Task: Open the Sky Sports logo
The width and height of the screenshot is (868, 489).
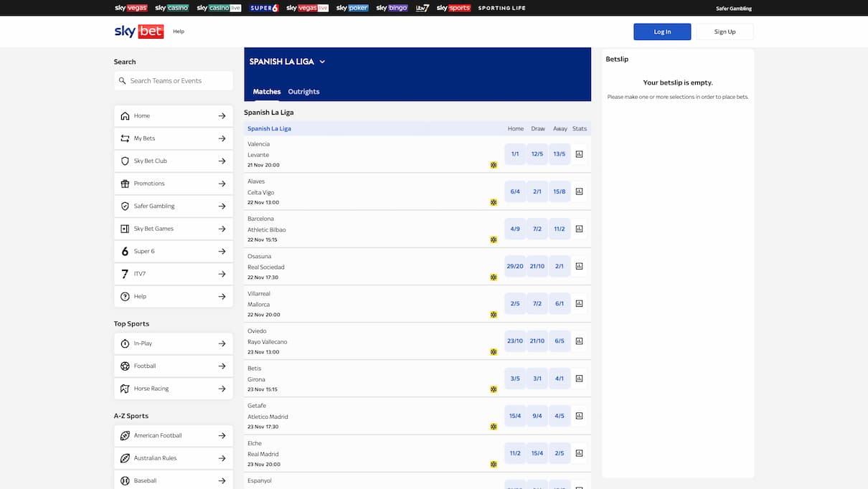Action: 453,8
